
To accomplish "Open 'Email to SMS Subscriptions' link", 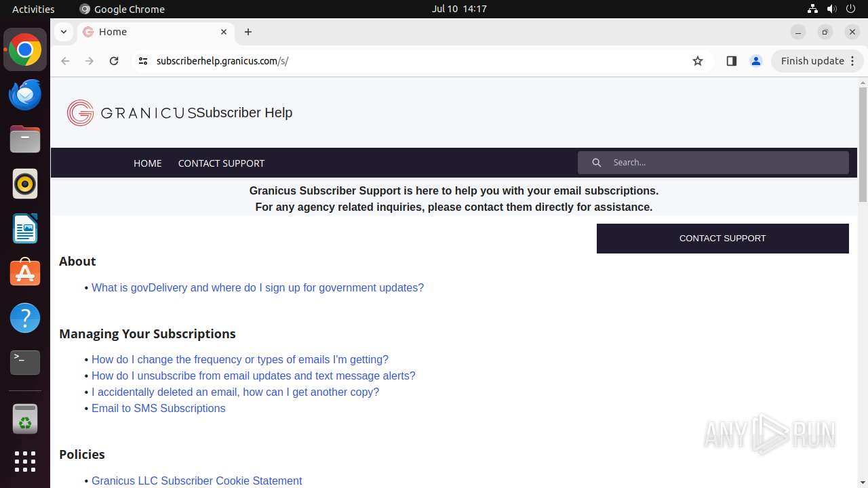I will [x=159, y=409].
